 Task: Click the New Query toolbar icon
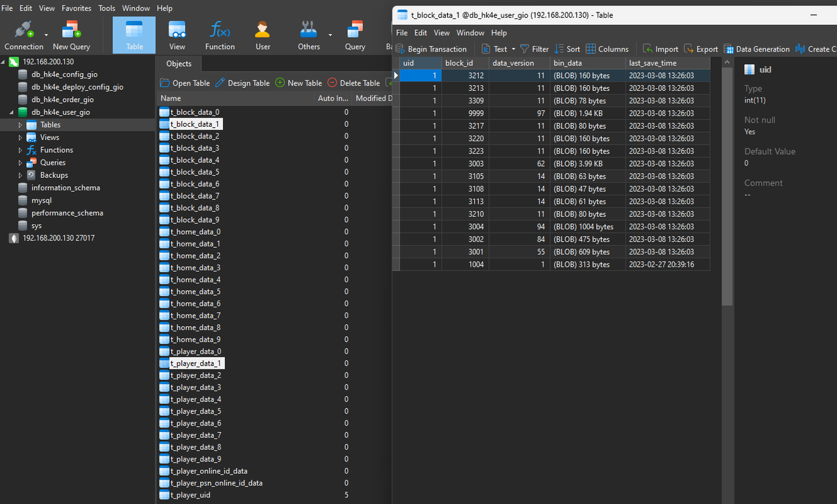[71, 35]
